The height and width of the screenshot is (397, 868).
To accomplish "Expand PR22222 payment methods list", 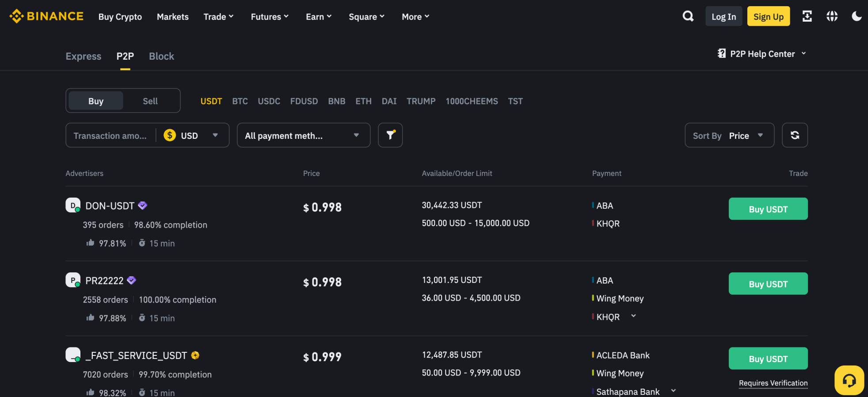I will click(x=633, y=316).
